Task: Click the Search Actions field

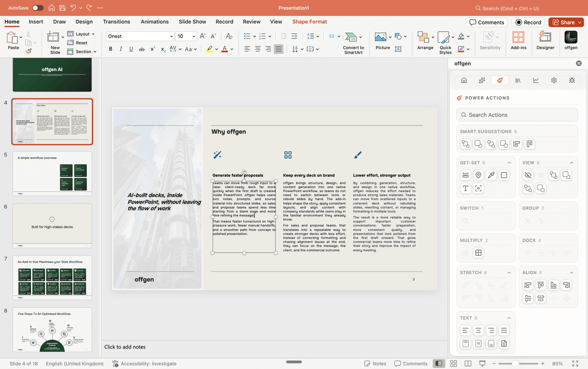Action: [x=517, y=115]
